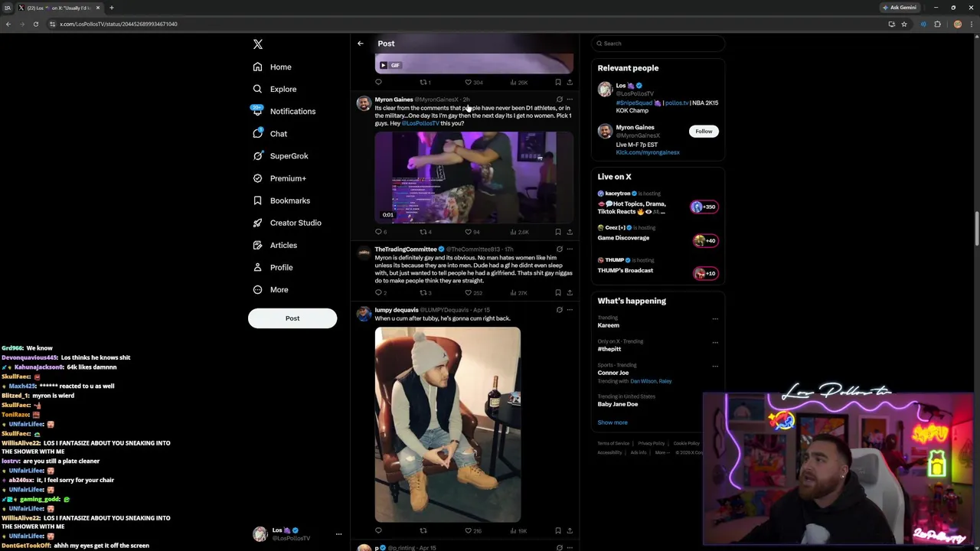Open the Kareem trending topic

click(x=609, y=325)
